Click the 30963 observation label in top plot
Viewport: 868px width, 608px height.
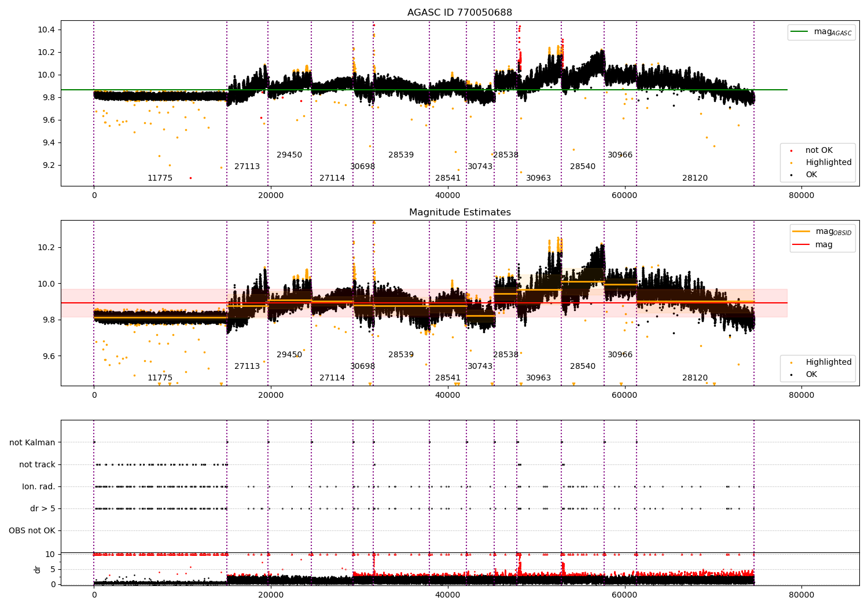(x=538, y=178)
